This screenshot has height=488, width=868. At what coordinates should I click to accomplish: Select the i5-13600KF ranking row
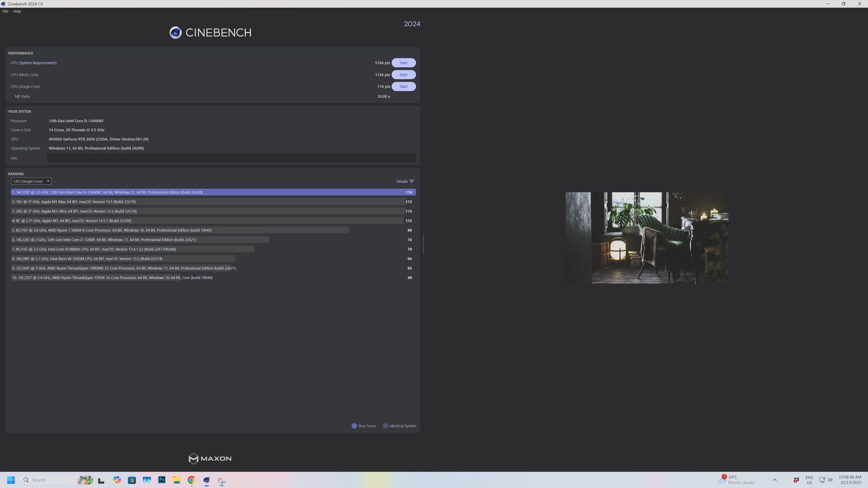coord(213,192)
